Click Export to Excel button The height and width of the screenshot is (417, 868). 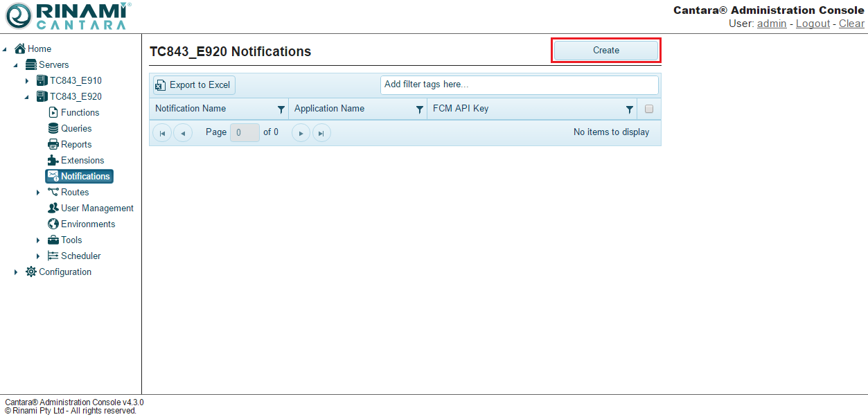click(194, 85)
